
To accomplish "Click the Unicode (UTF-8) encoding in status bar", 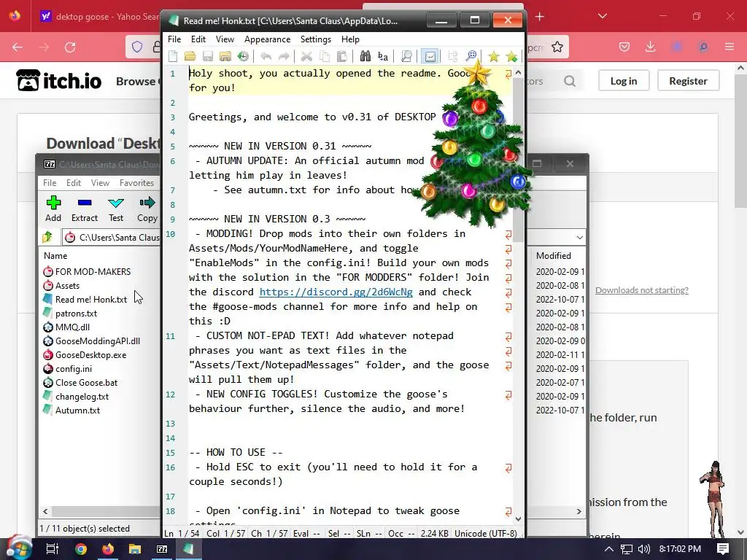I will 485,533.
